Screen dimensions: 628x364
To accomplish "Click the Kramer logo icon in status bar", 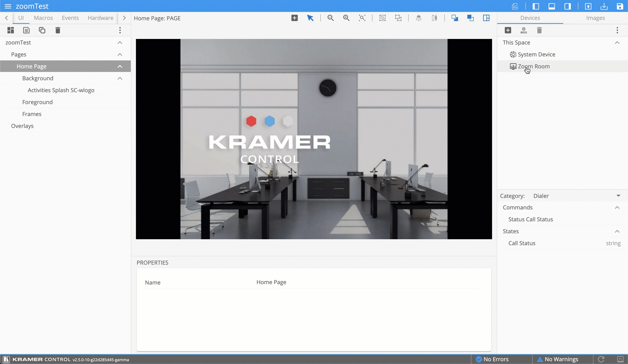I will [6, 359].
